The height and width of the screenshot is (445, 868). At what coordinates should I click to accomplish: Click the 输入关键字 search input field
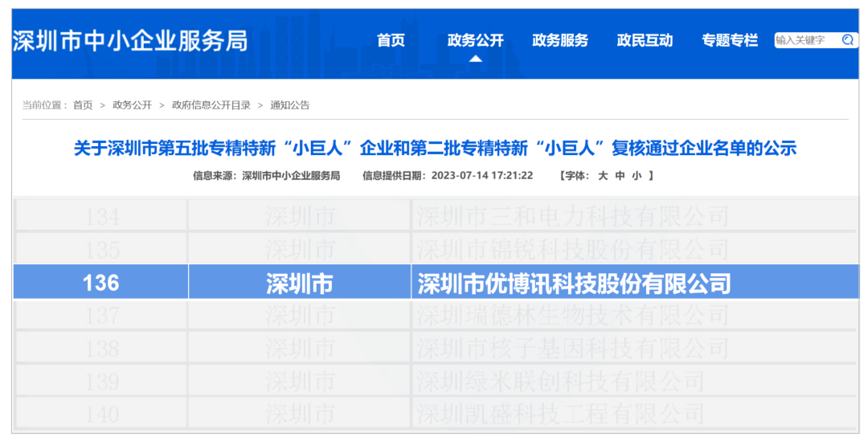click(805, 40)
